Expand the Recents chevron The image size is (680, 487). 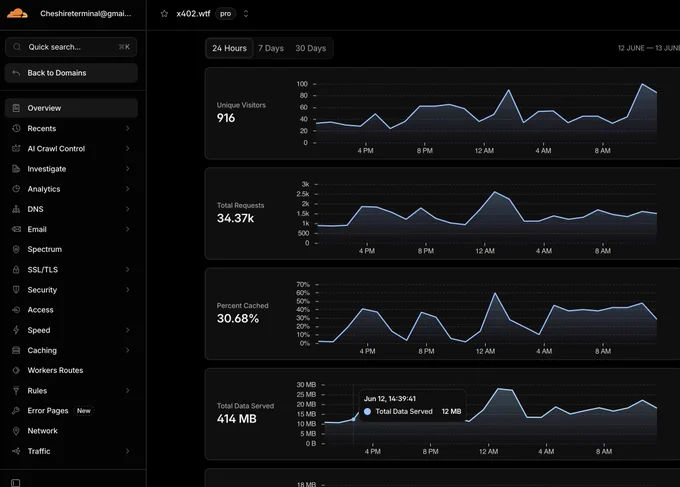128,128
